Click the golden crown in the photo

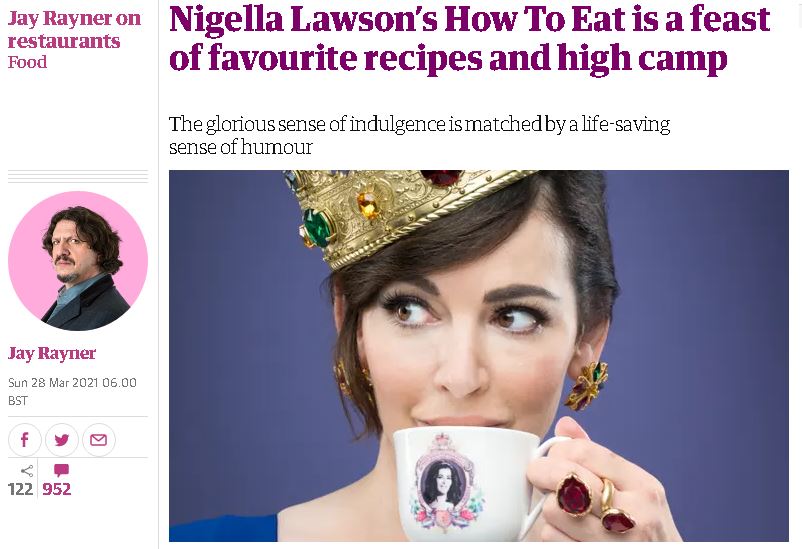point(404,215)
